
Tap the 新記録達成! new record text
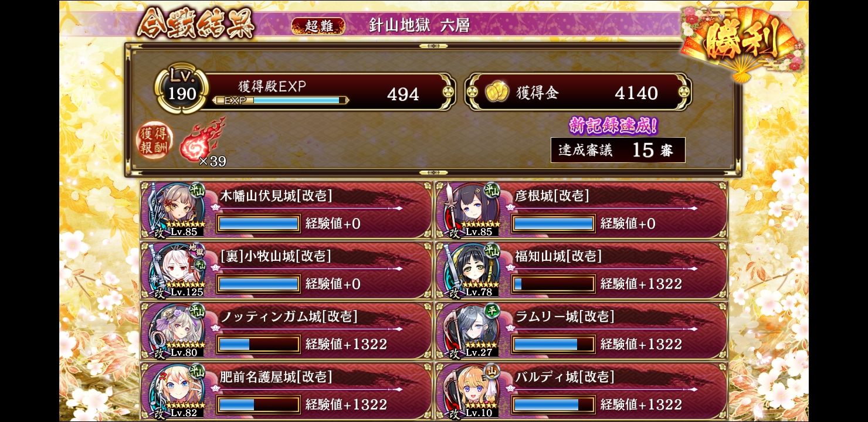pyautogui.click(x=613, y=125)
